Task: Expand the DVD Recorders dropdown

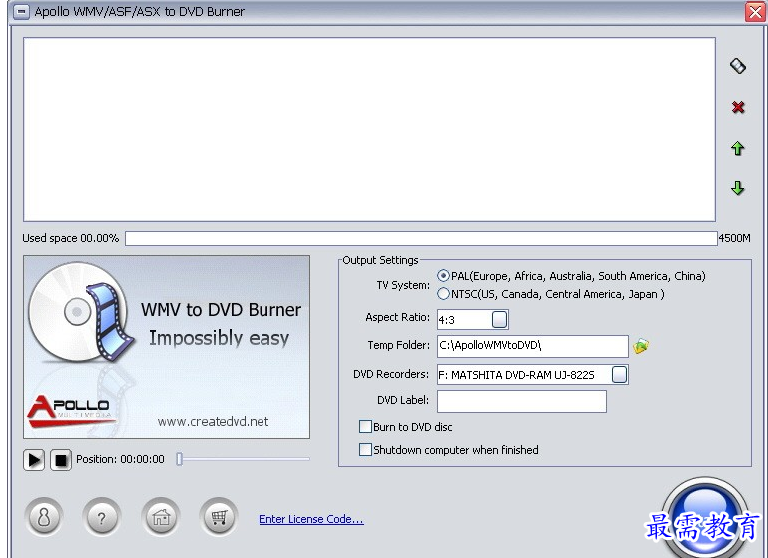Action: point(619,375)
